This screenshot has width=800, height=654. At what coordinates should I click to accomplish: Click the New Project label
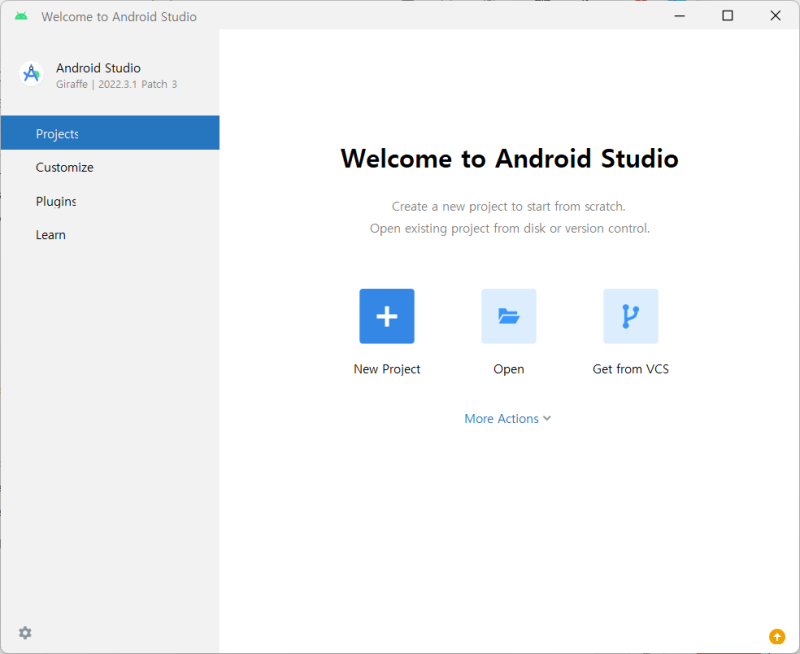point(386,368)
